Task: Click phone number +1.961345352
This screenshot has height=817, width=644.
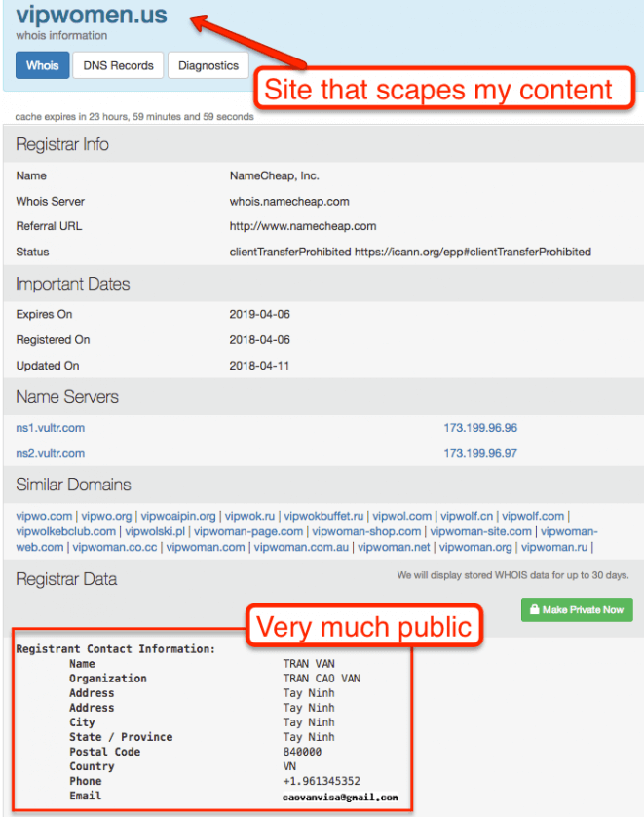Action: pos(322,781)
